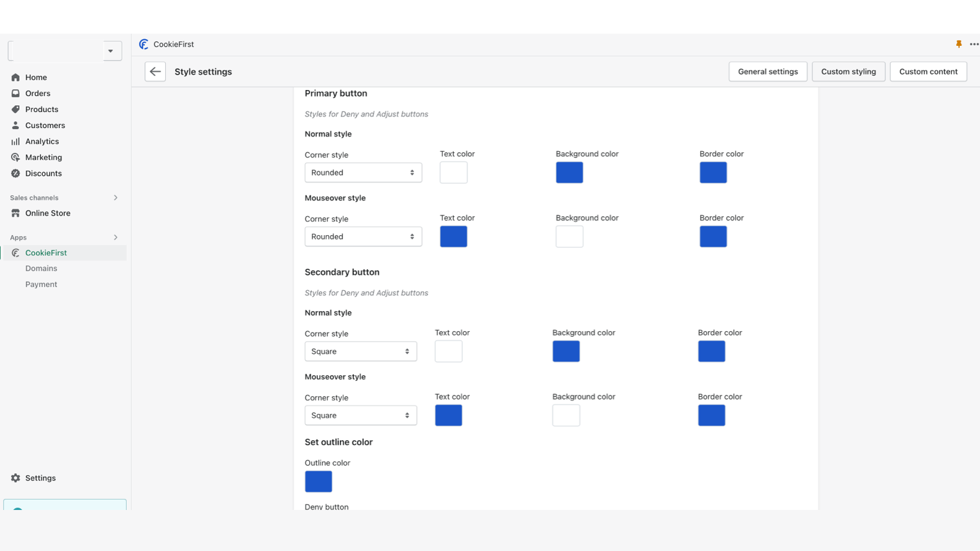Open Secondary button mouseover Corner style dropdown
Screen dimensions: 980x551
[361, 416]
